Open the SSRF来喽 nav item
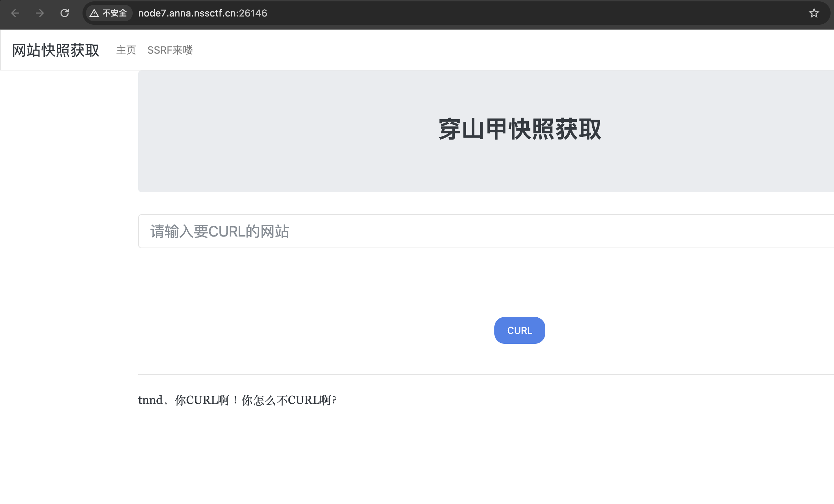Image resolution: width=834 pixels, height=504 pixels. [170, 50]
